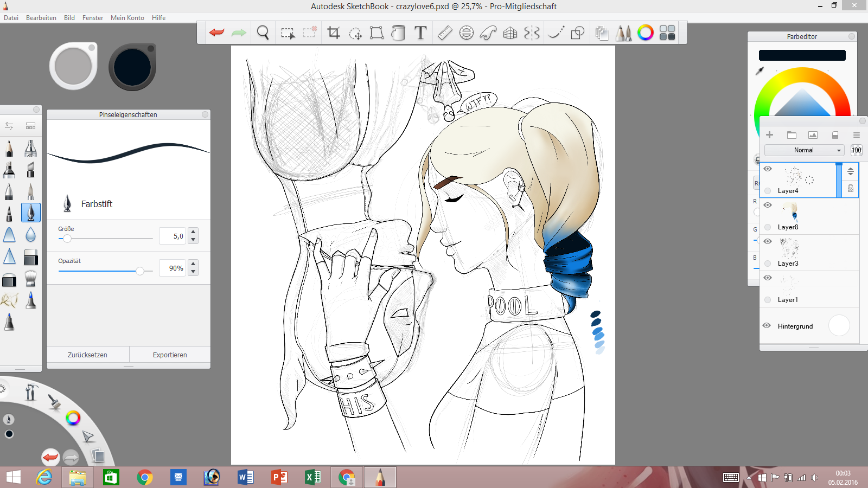Open the Bild menu
Screen dimensions: 868x488
69,18
